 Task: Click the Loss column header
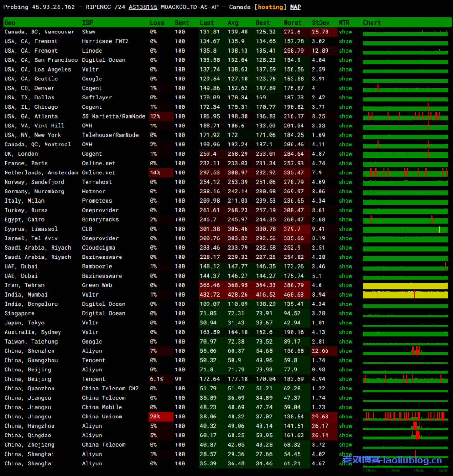click(157, 23)
